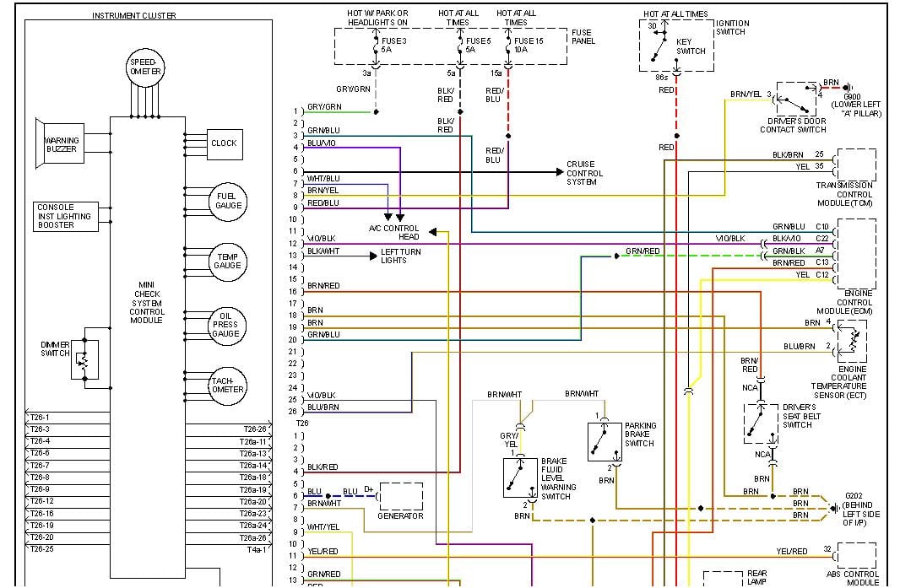Screen dimensions: 900x588
Task: Select the Oil Press Gauge circle
Action: 227,326
